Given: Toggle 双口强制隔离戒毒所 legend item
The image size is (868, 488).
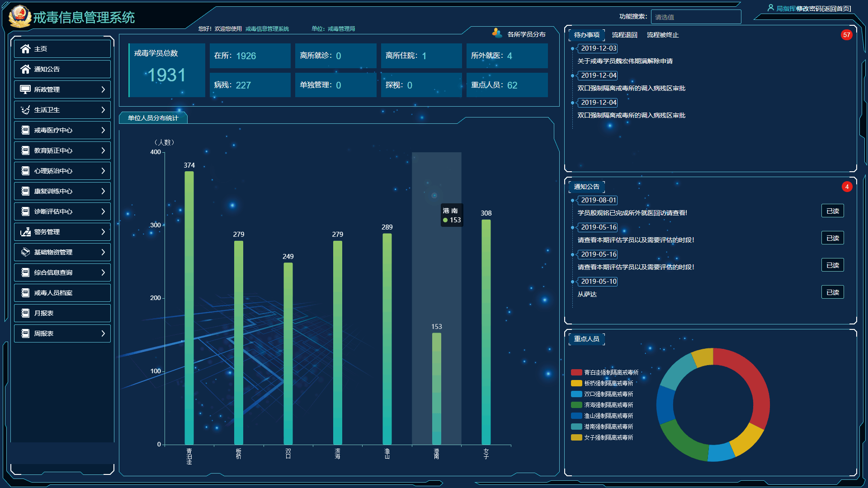Looking at the screenshot, I should [602, 394].
